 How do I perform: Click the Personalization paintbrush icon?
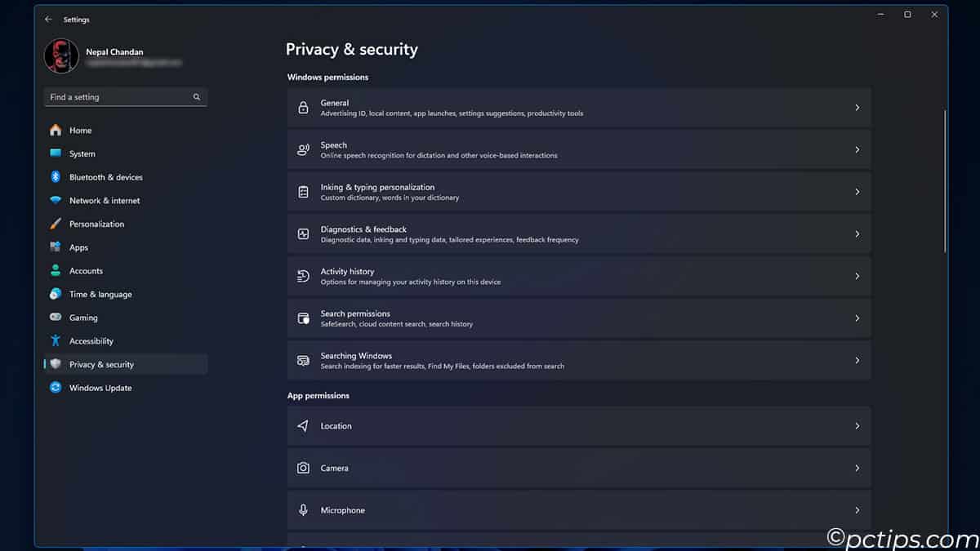coord(56,224)
